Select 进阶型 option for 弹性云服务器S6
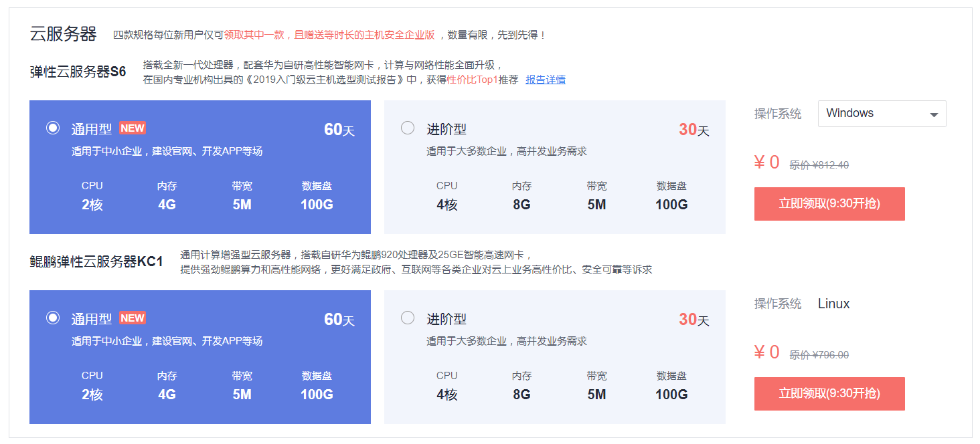Viewport: 980px width, 444px height. (x=408, y=128)
